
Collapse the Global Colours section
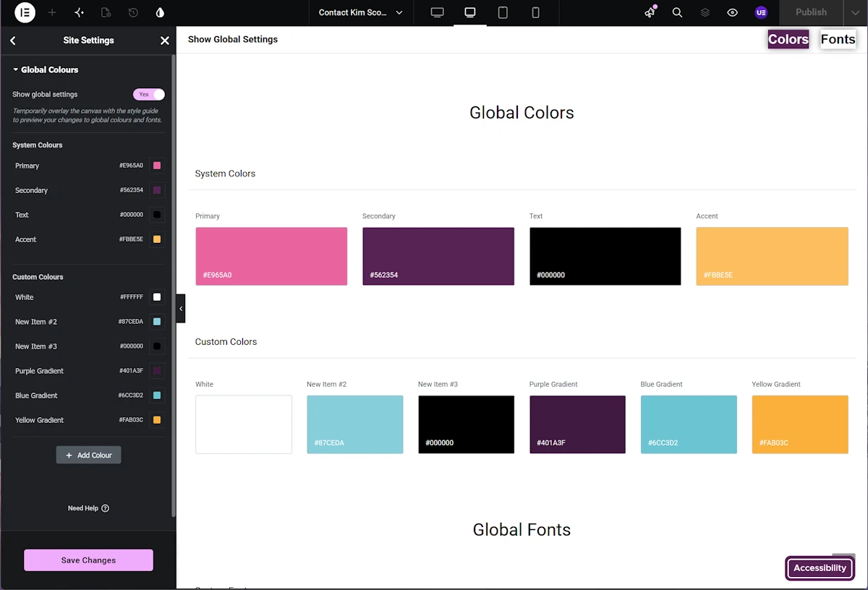pyautogui.click(x=45, y=69)
